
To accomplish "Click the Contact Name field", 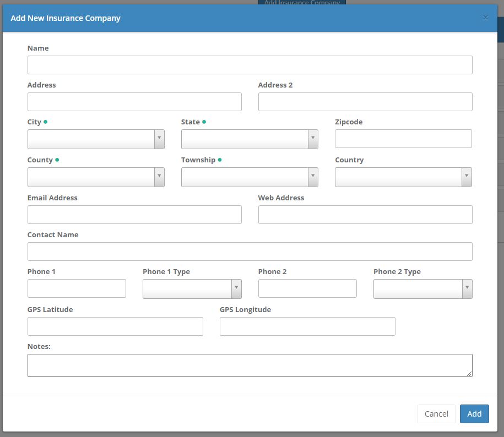I will (x=250, y=252).
